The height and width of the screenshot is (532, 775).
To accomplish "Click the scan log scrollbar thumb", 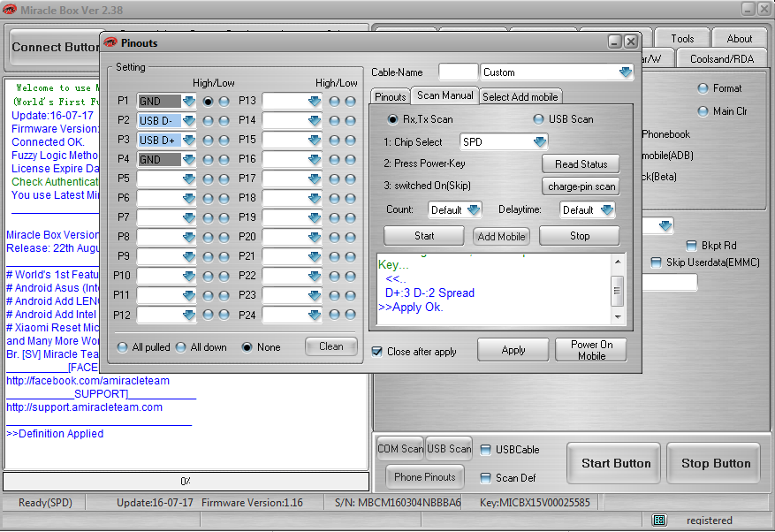I will 618,291.
